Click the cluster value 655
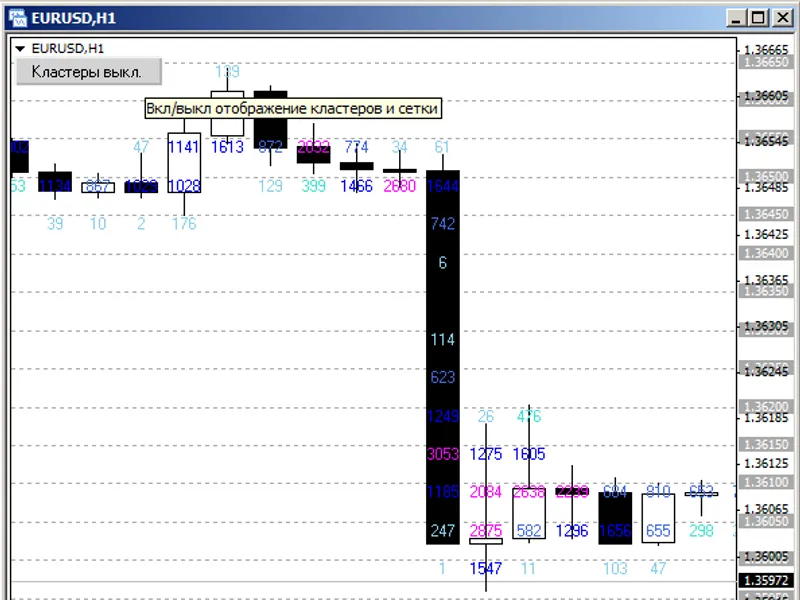The image size is (800, 600). click(x=658, y=531)
